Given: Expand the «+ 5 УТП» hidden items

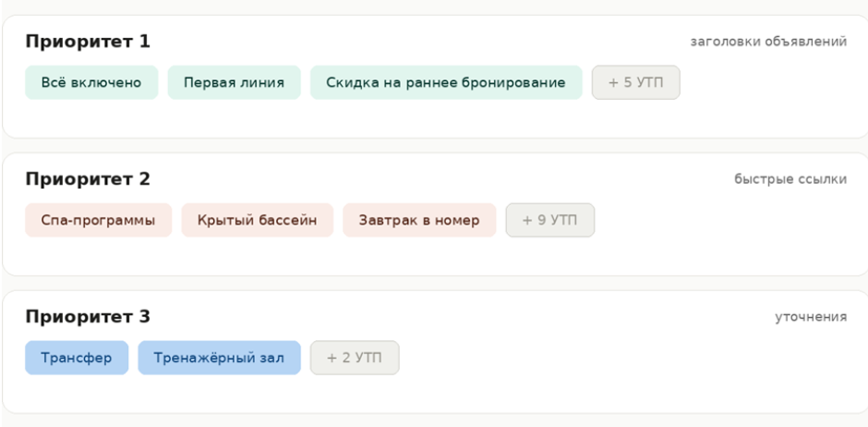Looking at the screenshot, I should [635, 82].
